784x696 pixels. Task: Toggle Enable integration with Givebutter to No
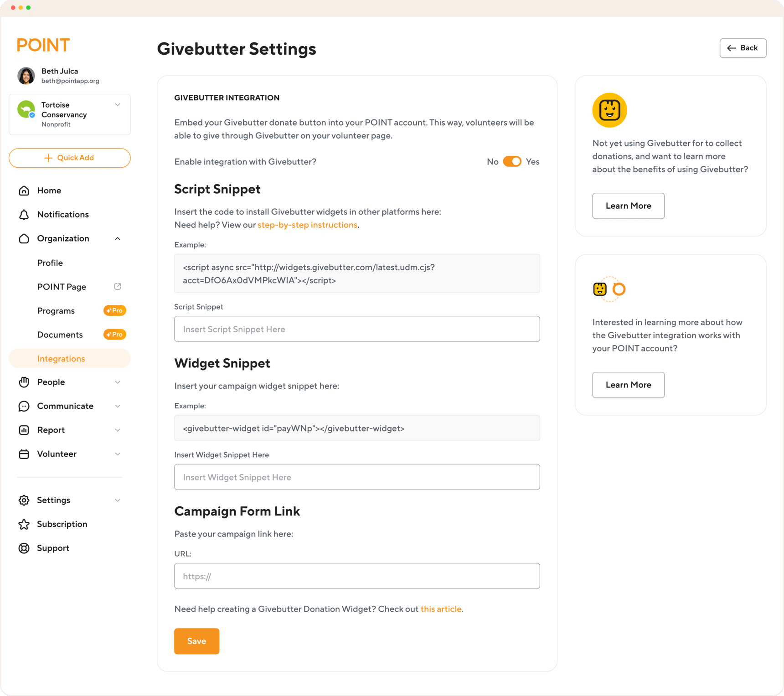pyautogui.click(x=512, y=161)
